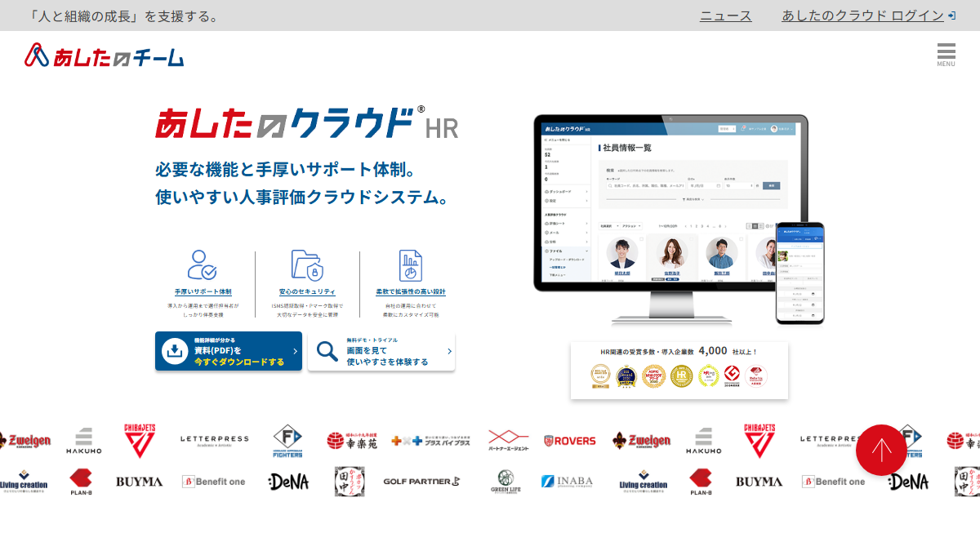The height and width of the screenshot is (551, 980).
Task: Click the chevron arrow on the PDF download button
Action: (x=295, y=352)
